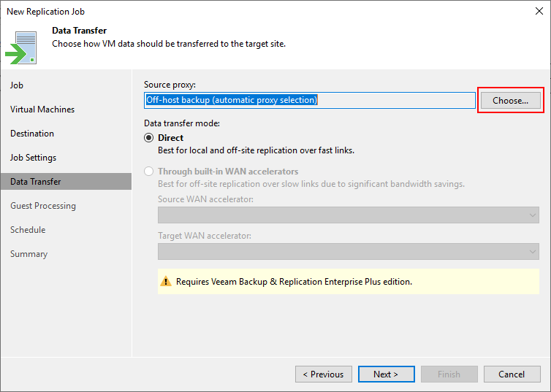Click the Previous button

pos(324,374)
